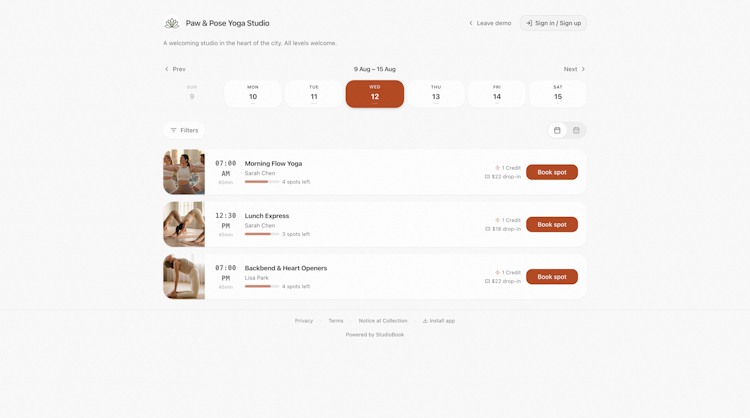Switch to day list view icon

click(557, 130)
